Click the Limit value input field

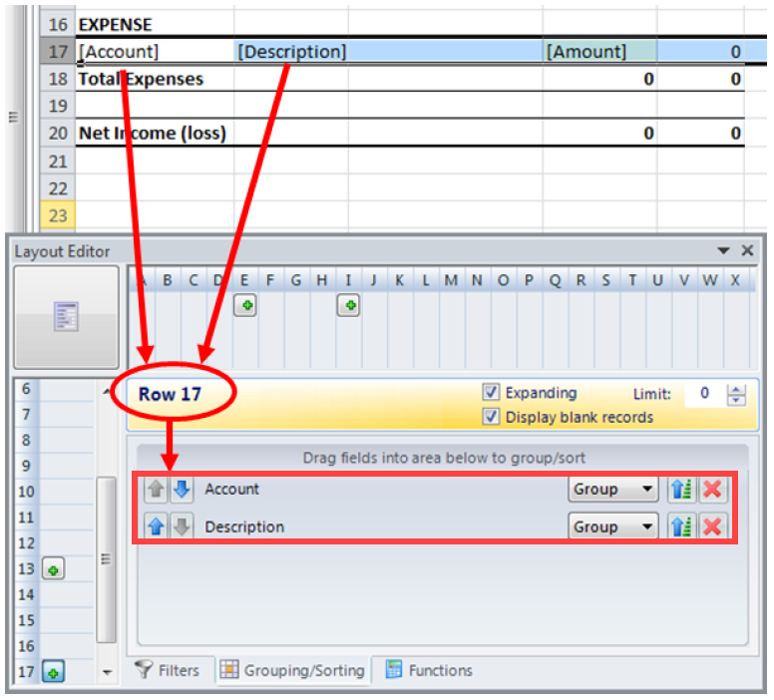pyautogui.click(x=704, y=394)
